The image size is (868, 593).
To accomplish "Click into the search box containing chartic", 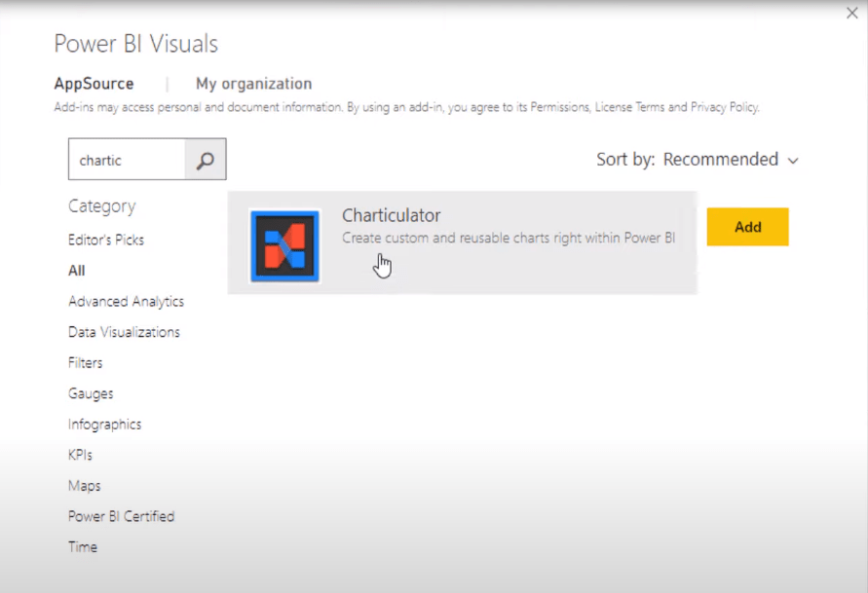I will click(x=127, y=160).
